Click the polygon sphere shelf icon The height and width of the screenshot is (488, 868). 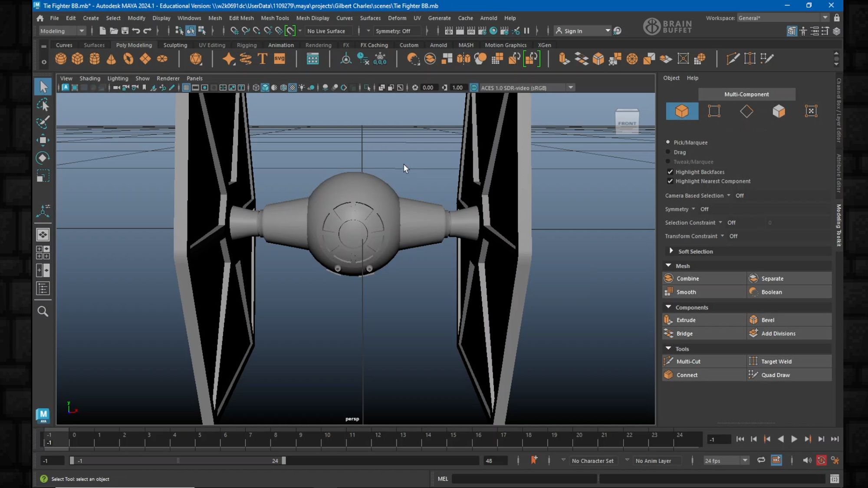(x=61, y=59)
